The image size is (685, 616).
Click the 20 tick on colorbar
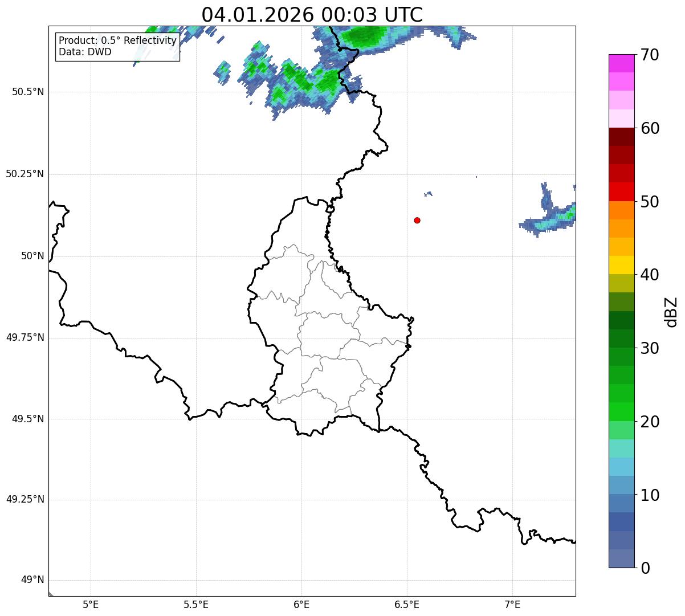(x=650, y=422)
